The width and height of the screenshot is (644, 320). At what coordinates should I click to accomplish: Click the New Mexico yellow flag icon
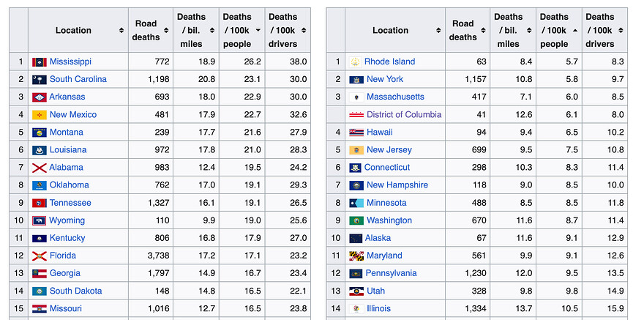coord(40,115)
